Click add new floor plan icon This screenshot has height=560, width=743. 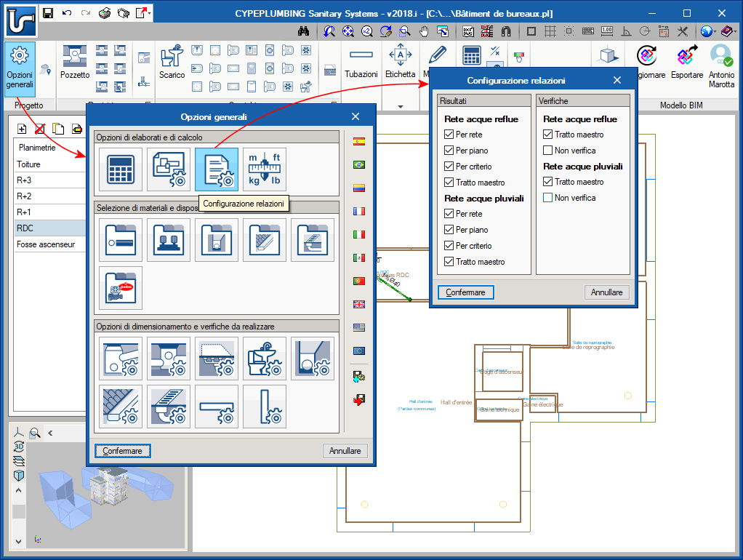click(22, 129)
